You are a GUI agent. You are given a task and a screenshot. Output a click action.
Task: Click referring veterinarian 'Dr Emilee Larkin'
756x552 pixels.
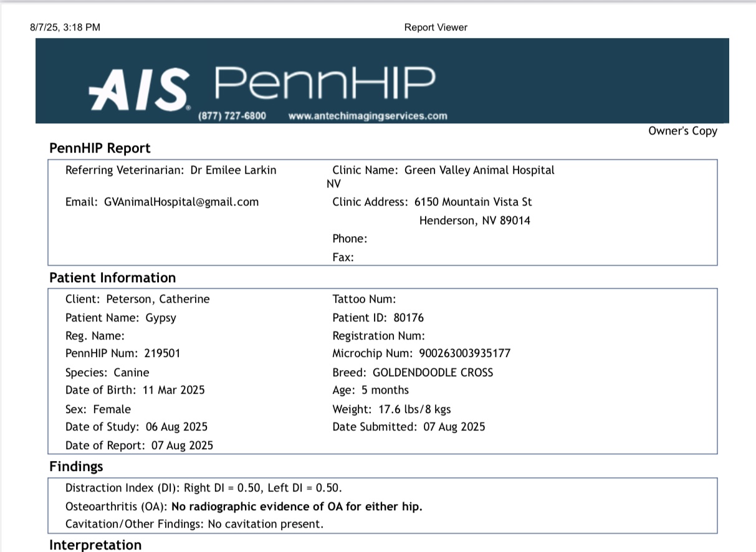[233, 170]
